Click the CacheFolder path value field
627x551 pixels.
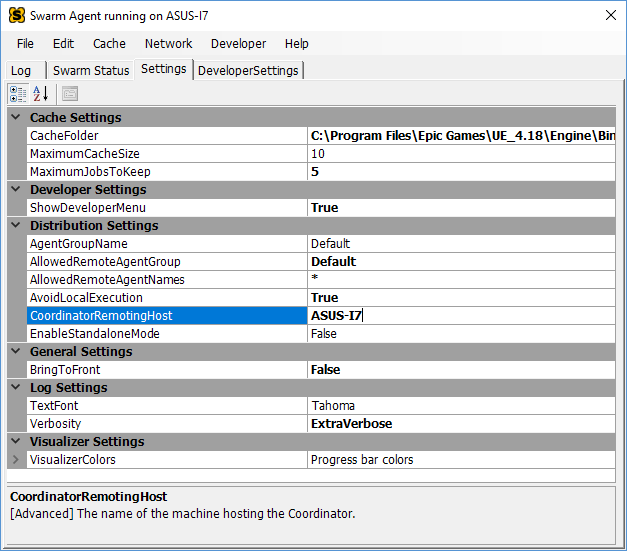(x=461, y=136)
